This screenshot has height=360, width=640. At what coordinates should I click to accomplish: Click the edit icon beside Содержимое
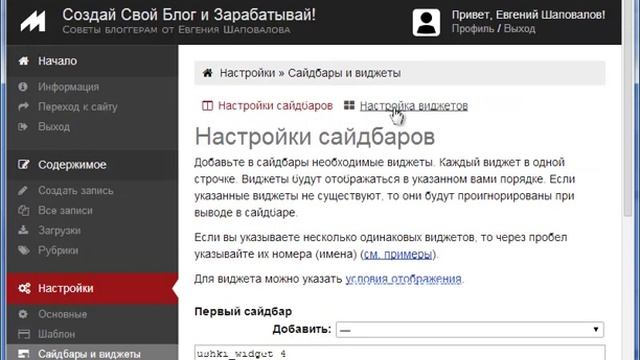(24, 164)
